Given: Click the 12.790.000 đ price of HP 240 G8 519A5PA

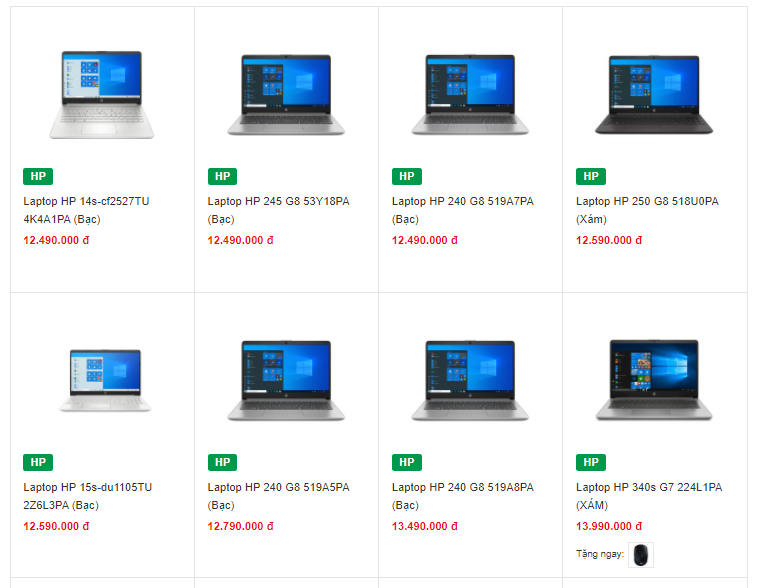Looking at the screenshot, I should click(240, 526).
